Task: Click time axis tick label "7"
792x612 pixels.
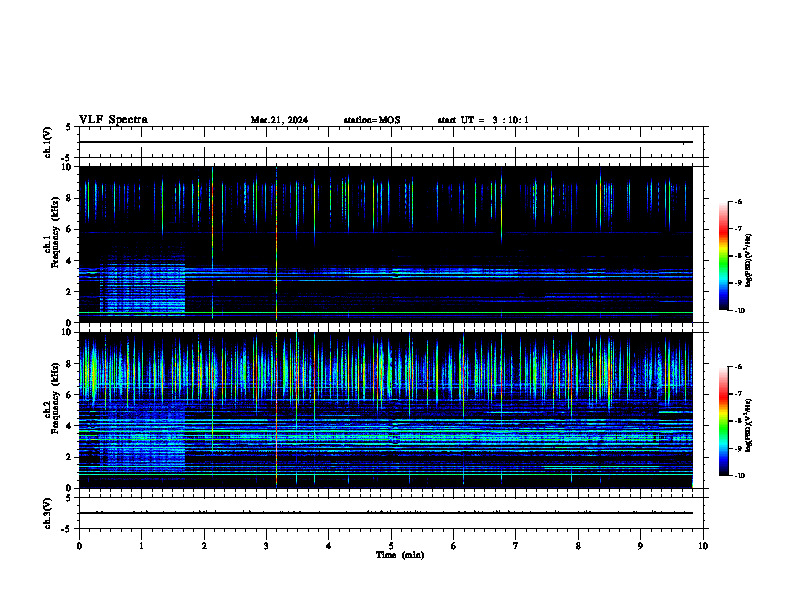Action: click(516, 546)
